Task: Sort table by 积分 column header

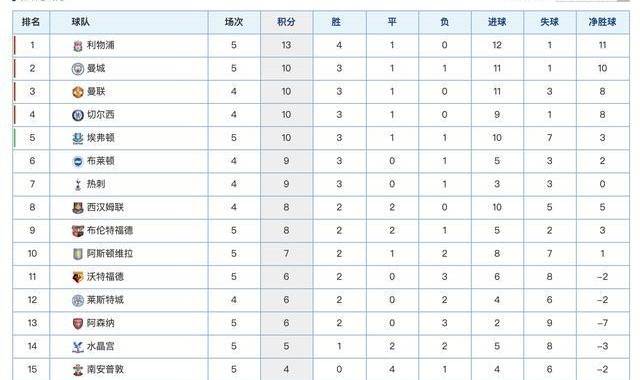Action: click(287, 22)
